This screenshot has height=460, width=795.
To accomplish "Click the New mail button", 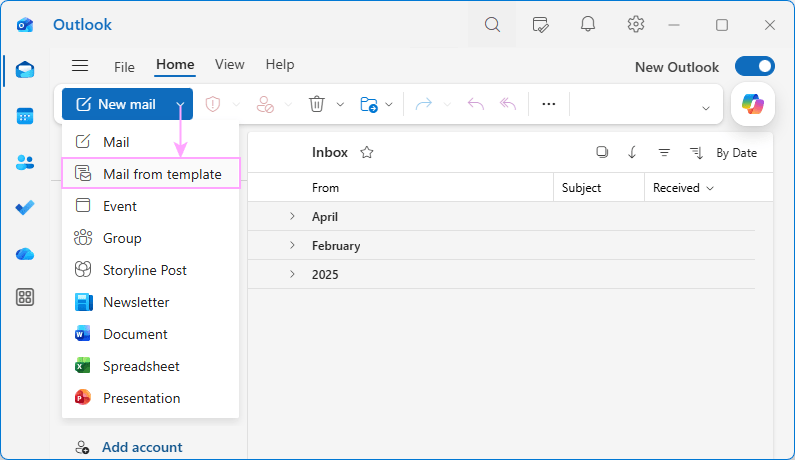I will coord(117,104).
